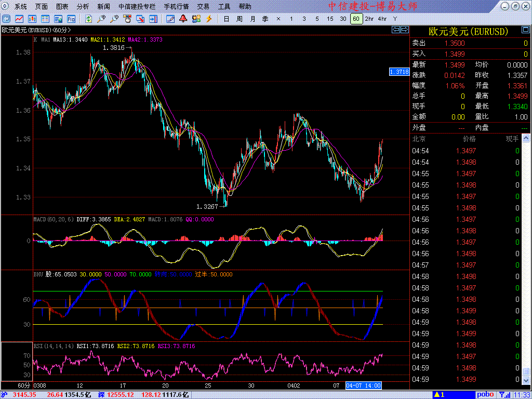Image resolution: width=532 pixels, height=399 pixels.
Task: Go to previous chart using left arrow
Action: point(395,30)
